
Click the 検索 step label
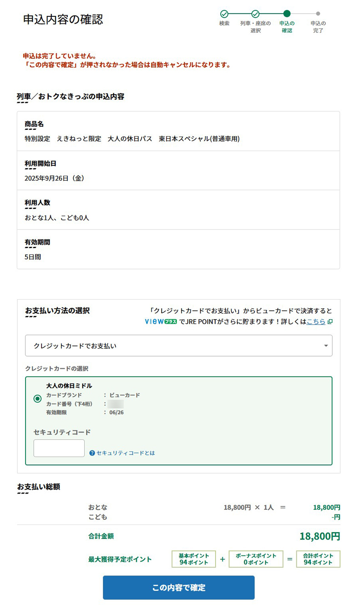224,23
